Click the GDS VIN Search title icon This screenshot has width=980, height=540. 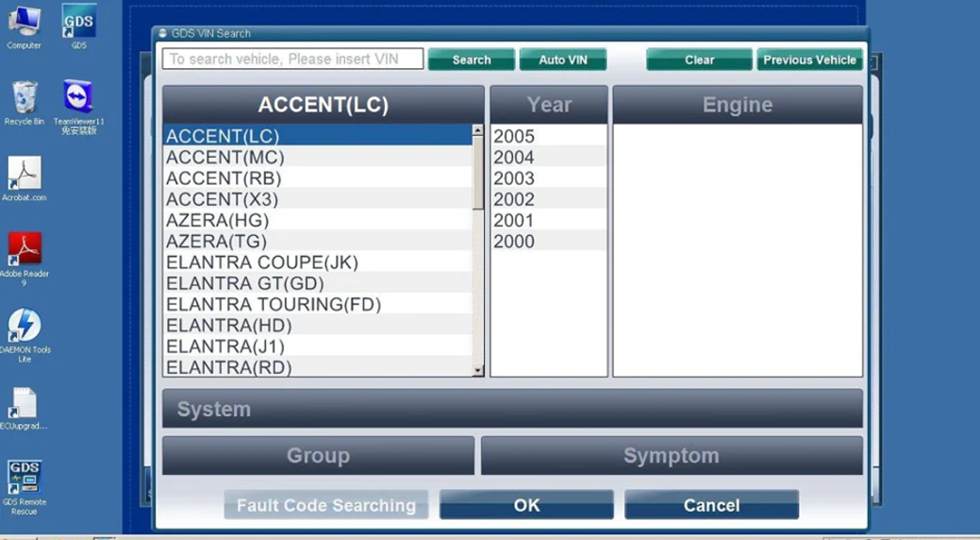tap(162, 33)
